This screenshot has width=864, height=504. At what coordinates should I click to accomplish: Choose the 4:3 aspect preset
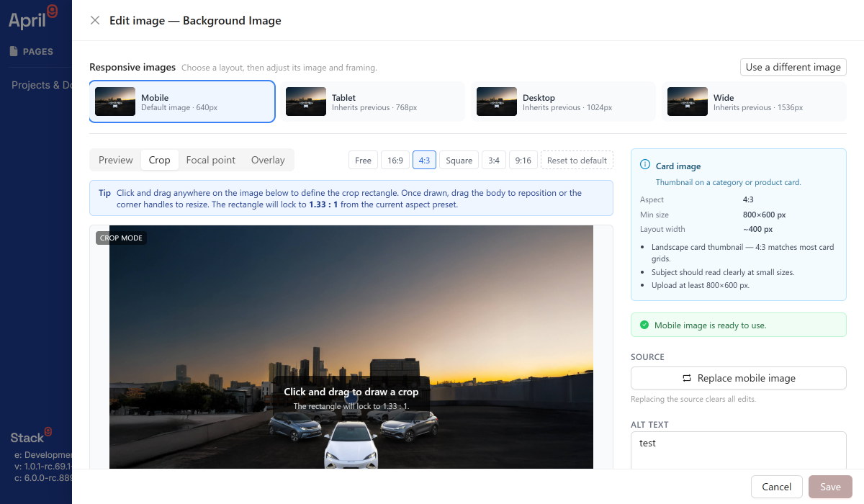click(424, 160)
